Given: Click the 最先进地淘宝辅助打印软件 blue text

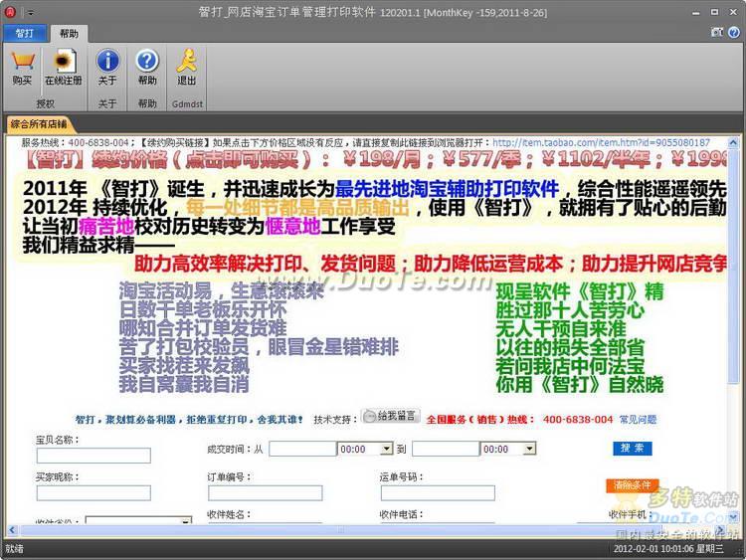Looking at the screenshot, I should 447,189.
